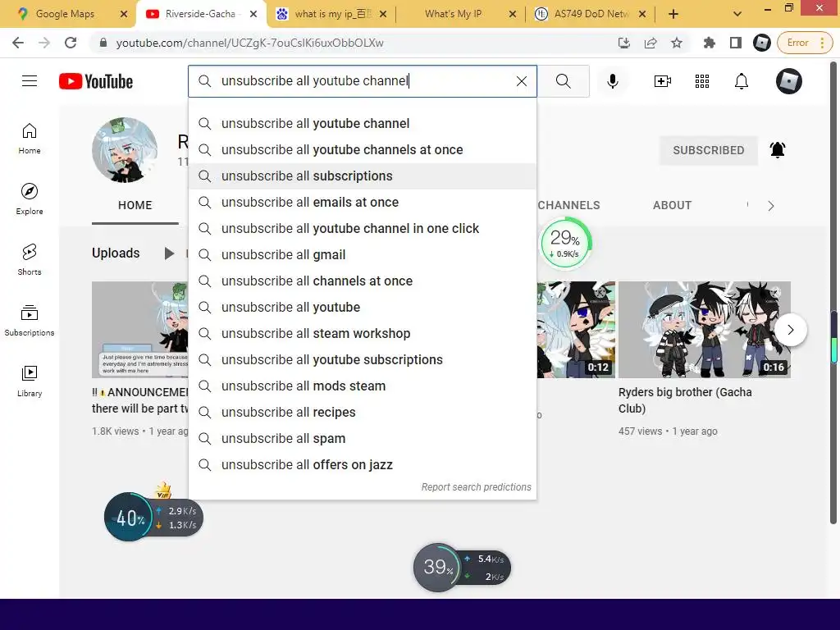Click 'Report search predictions' link
Image resolution: width=840 pixels, height=630 pixels.
476,487
